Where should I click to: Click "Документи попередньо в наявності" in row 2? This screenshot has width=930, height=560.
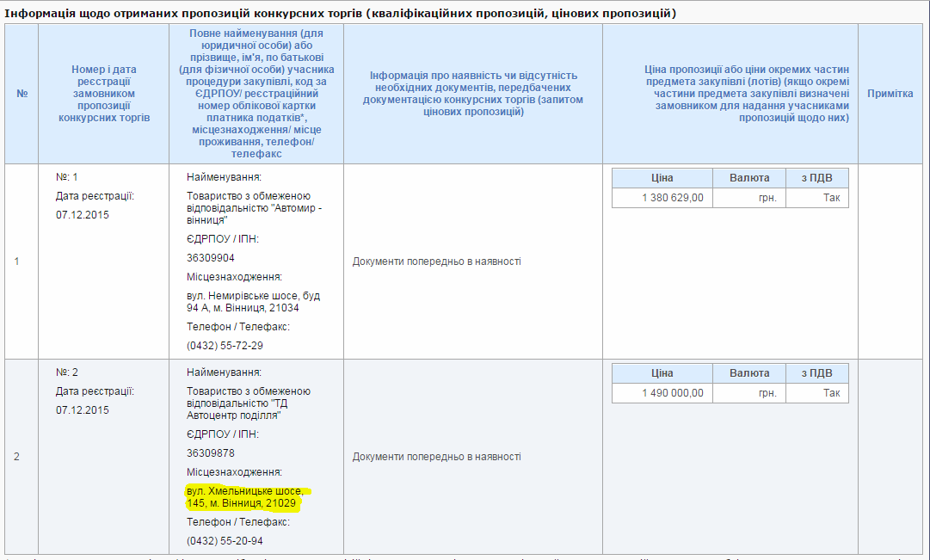(436, 457)
